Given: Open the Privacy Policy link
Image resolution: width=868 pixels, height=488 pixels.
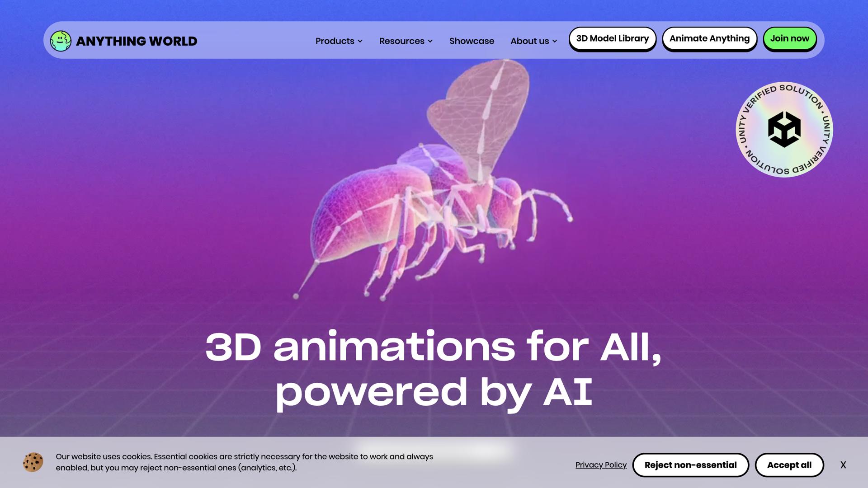Looking at the screenshot, I should (601, 465).
